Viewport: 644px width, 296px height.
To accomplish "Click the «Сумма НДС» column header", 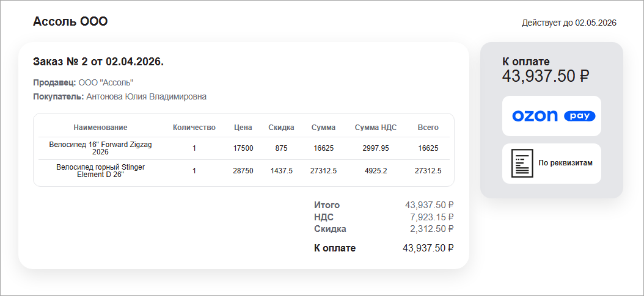I will click(x=376, y=128).
